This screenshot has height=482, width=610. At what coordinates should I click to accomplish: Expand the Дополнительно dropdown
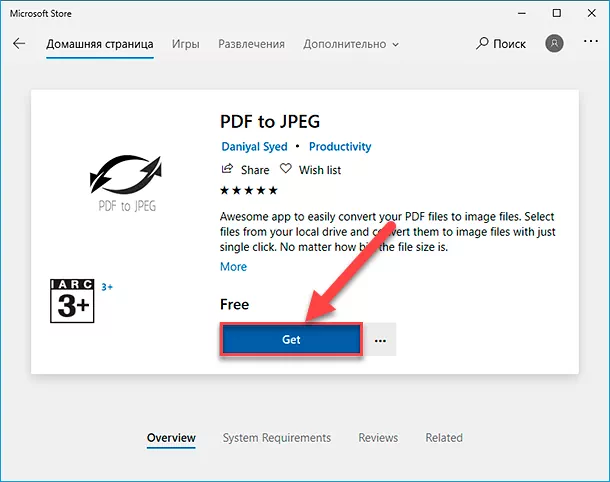tap(351, 44)
